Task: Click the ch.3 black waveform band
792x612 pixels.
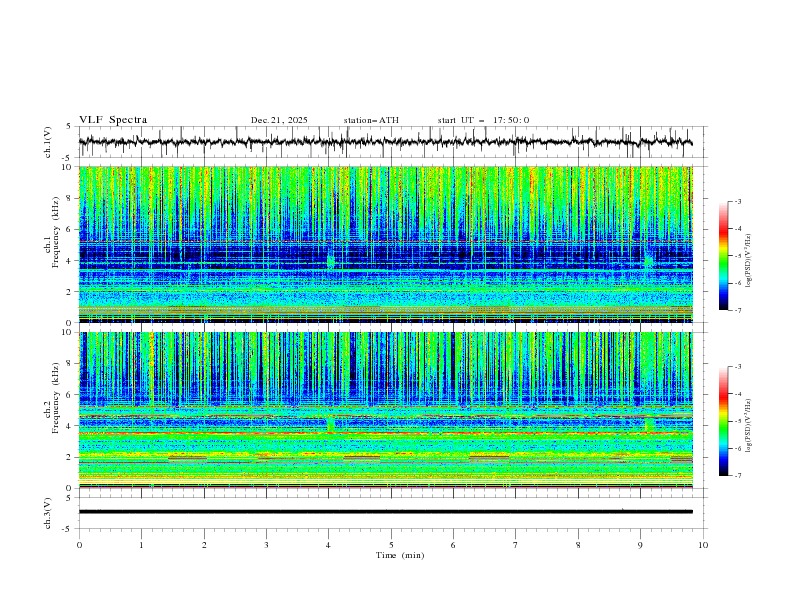Action: [x=385, y=512]
